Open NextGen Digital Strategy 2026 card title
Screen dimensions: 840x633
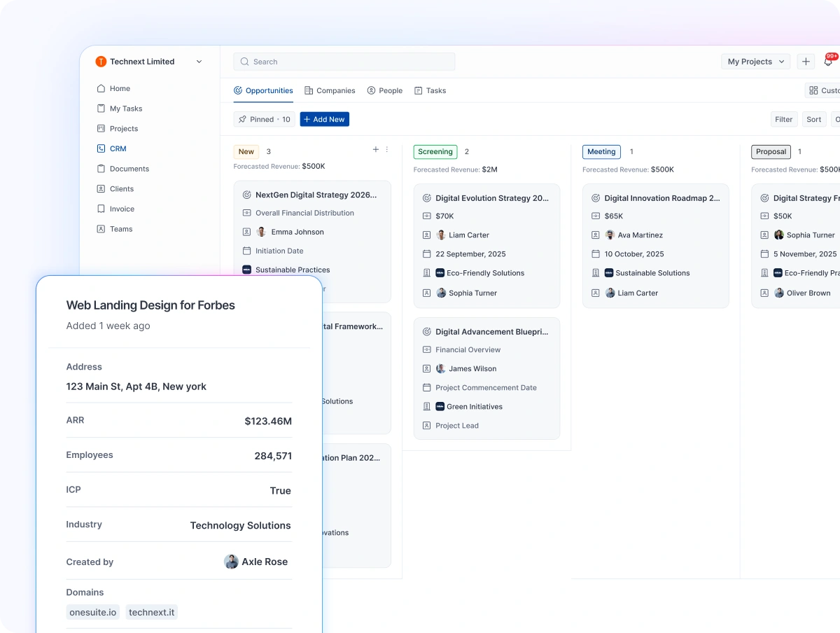pos(316,195)
